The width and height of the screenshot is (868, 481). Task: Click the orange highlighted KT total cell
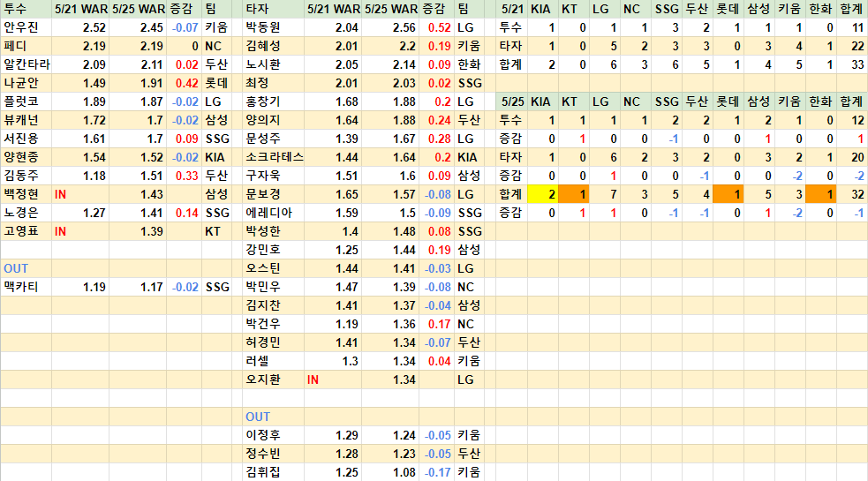click(573, 194)
